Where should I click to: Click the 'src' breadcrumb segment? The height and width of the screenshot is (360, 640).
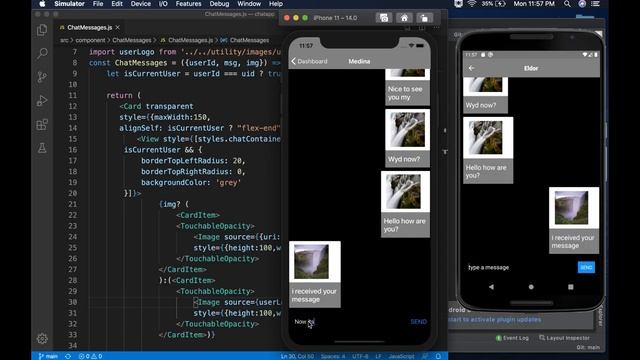coord(64,40)
